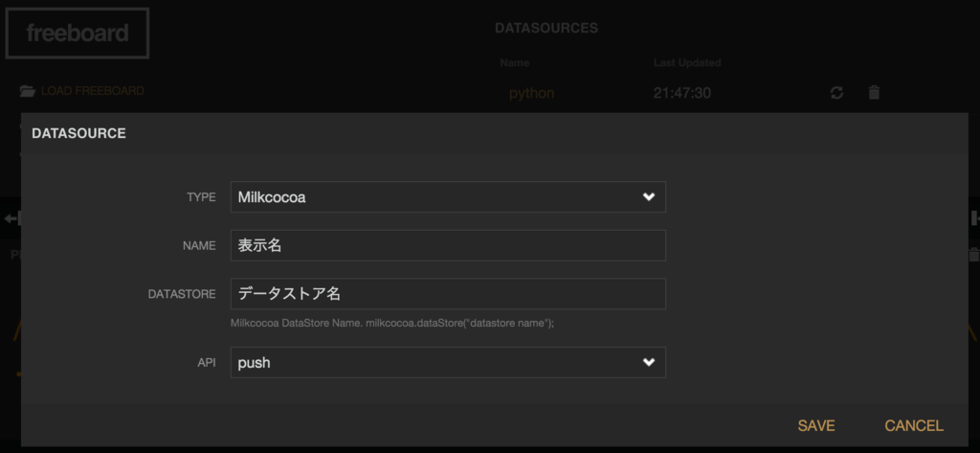Click the DATASOURCE dialog title
Image resolution: width=980 pixels, height=453 pixels.
tap(78, 133)
